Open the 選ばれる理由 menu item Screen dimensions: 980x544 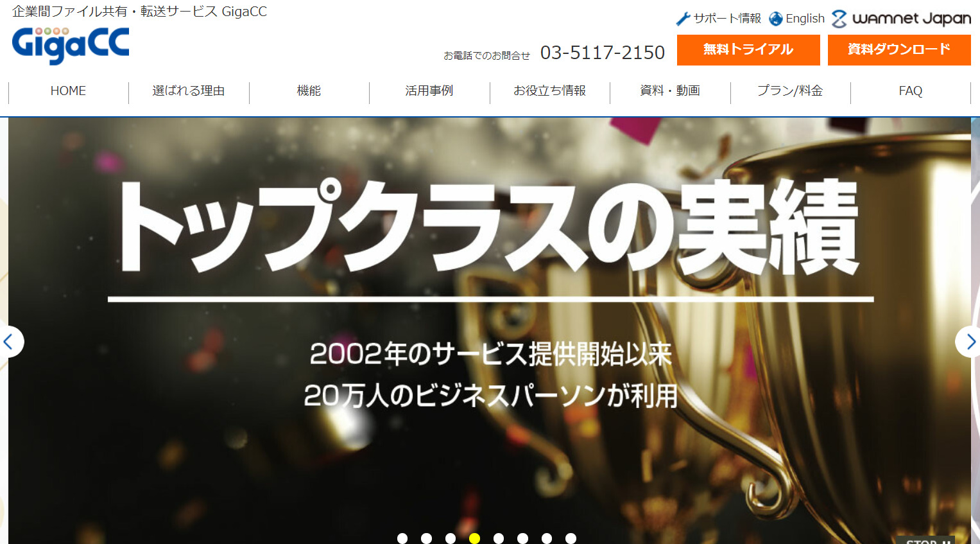coord(189,91)
